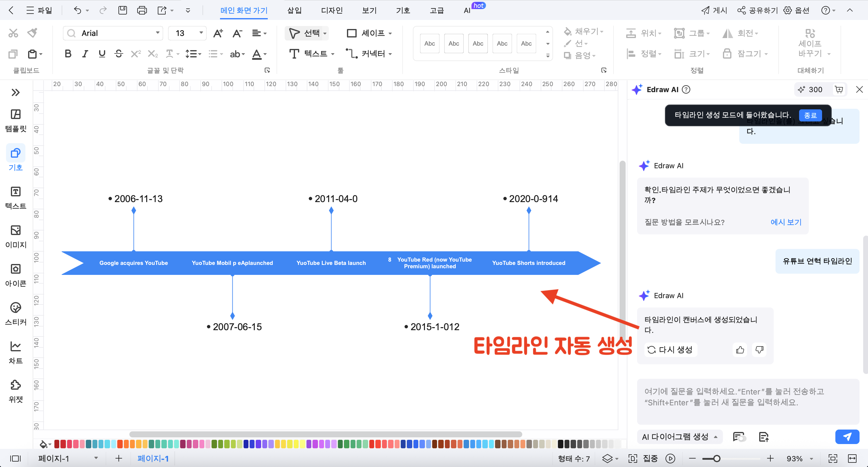Increase font size with the A+ icon
The width and height of the screenshot is (868, 467).
click(218, 33)
